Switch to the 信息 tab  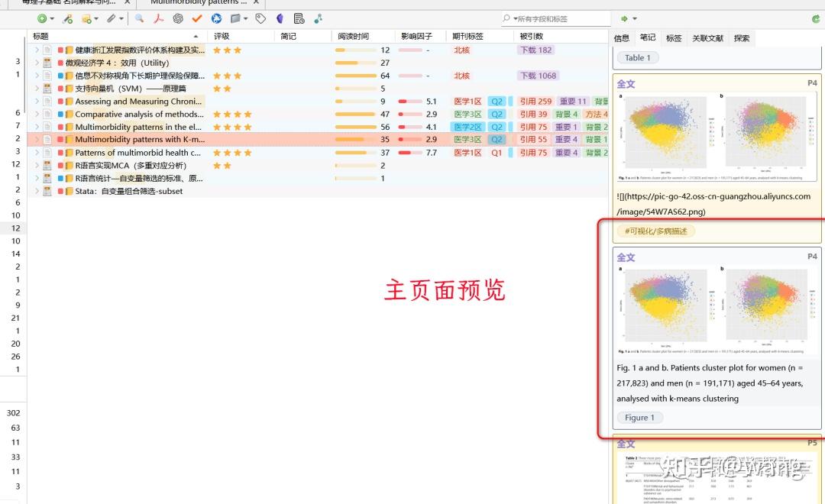(621, 38)
